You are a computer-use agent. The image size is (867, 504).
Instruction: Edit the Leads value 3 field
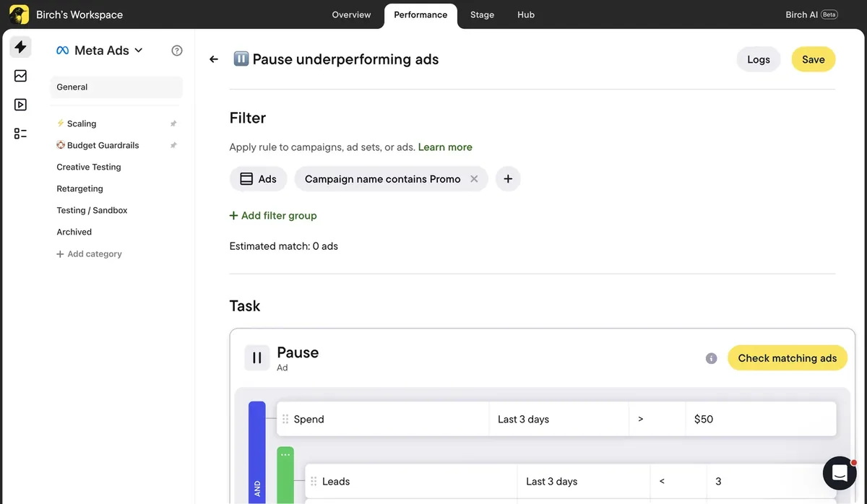(772, 481)
